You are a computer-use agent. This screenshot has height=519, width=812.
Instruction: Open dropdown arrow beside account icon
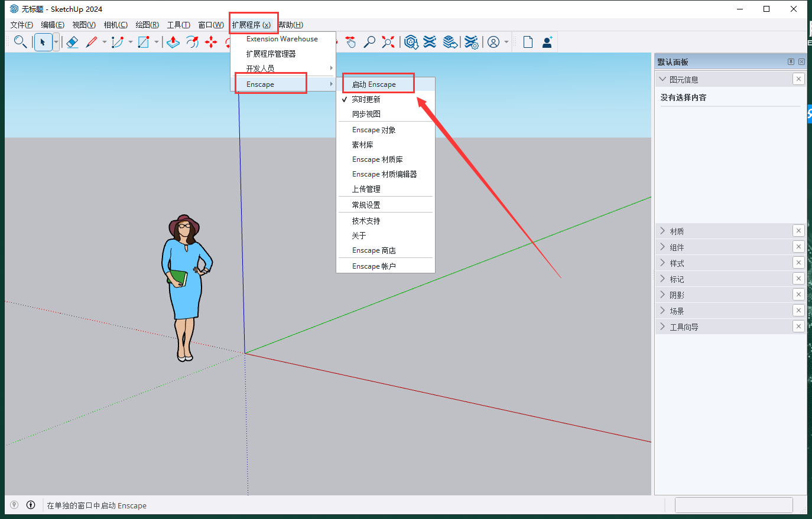pos(506,42)
